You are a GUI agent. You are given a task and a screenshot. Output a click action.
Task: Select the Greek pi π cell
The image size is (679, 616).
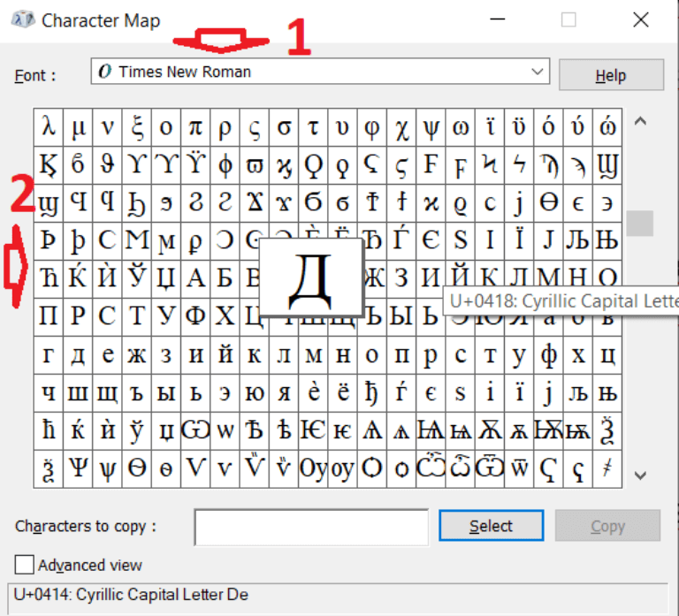[x=195, y=127]
